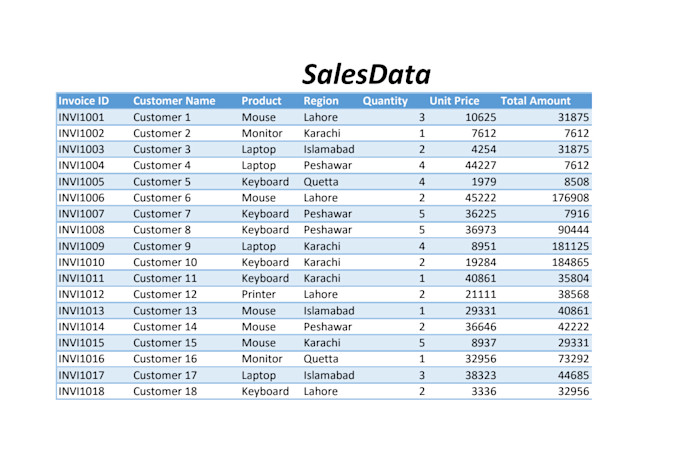
Task: Select the Customer 12 name cell
Action: click(165, 294)
